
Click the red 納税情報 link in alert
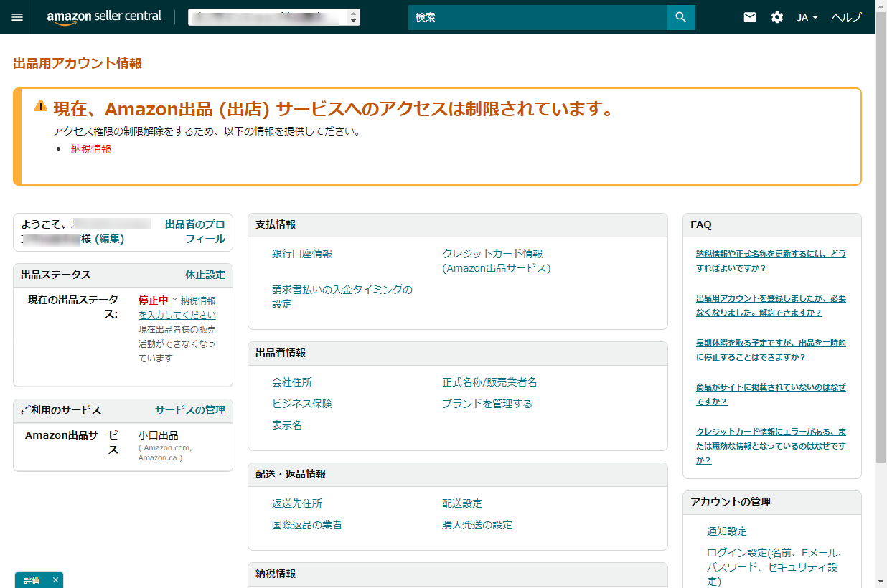91,149
